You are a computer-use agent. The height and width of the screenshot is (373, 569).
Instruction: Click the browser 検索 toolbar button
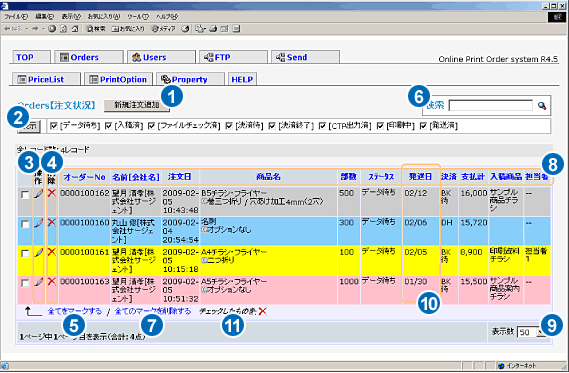[96, 29]
